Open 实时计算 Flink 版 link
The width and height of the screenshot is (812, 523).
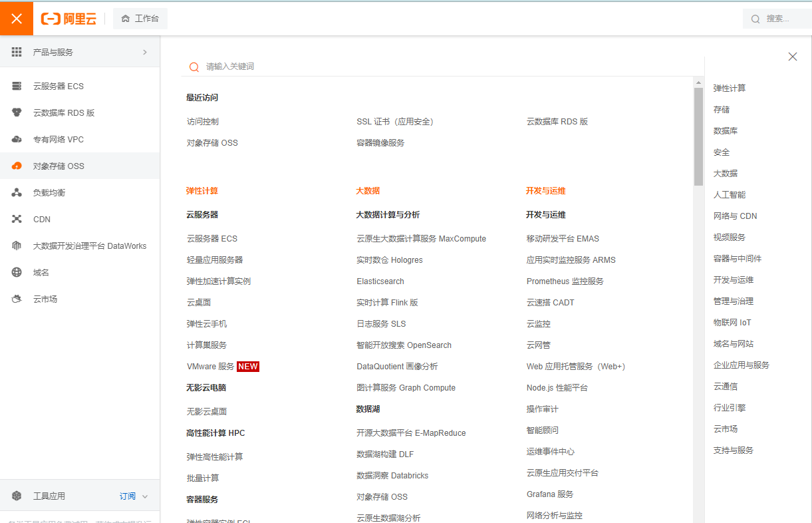[x=388, y=302]
